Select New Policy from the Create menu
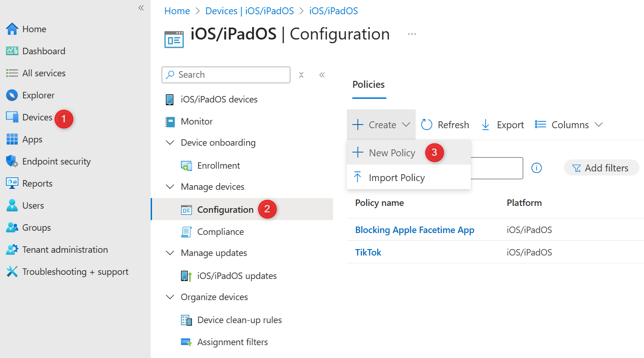 pos(391,153)
